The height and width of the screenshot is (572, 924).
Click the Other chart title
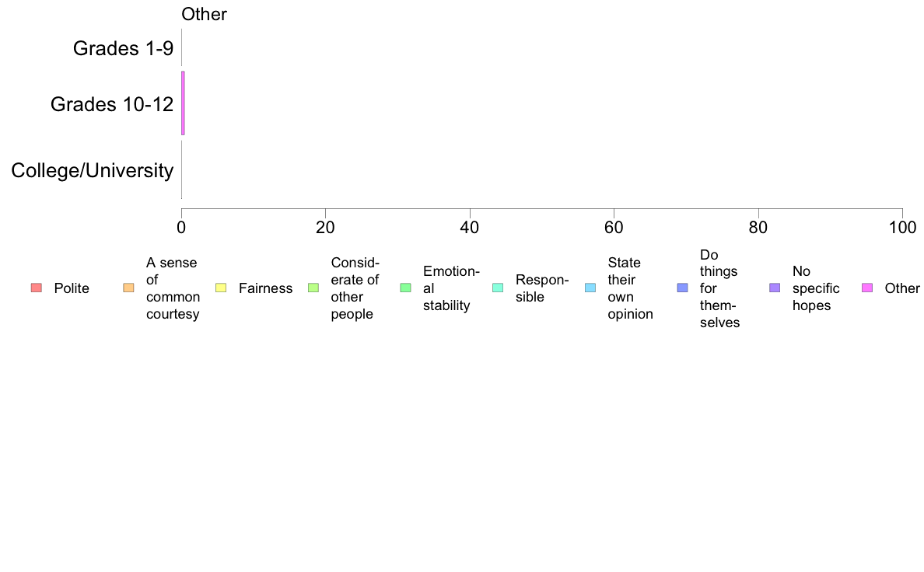click(x=204, y=14)
